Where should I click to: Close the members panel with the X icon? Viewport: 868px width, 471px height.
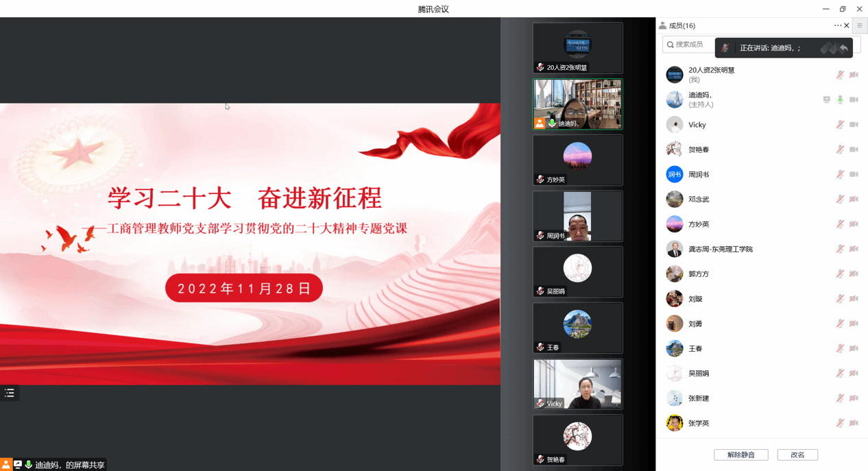pos(847,25)
